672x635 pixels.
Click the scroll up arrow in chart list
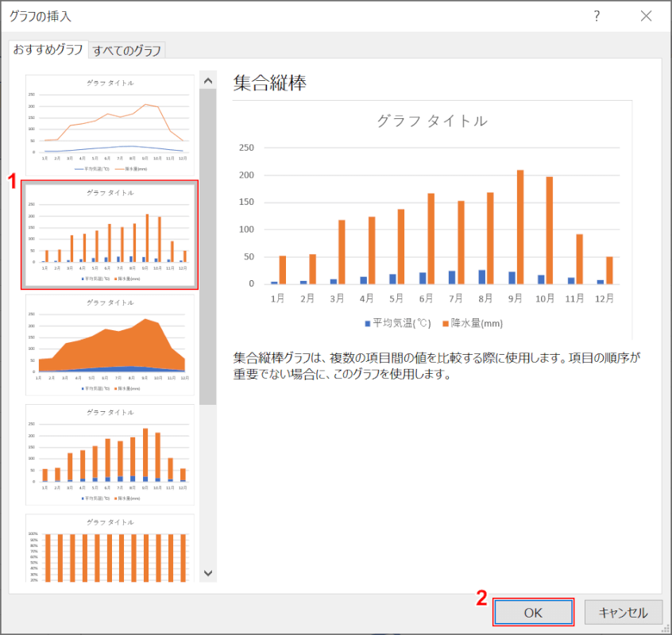click(208, 80)
